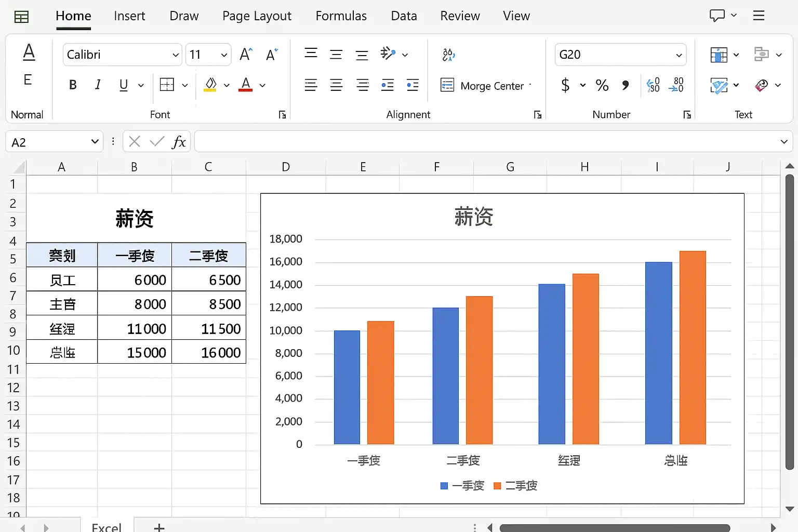Click the Insert Function fx icon
This screenshot has width=798, height=532.
179,142
